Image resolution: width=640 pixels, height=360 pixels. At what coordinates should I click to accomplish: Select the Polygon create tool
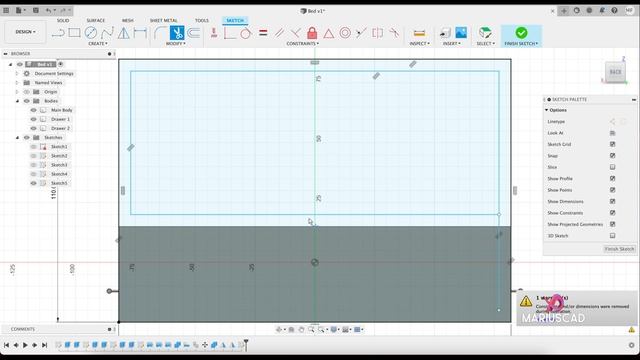point(123,33)
